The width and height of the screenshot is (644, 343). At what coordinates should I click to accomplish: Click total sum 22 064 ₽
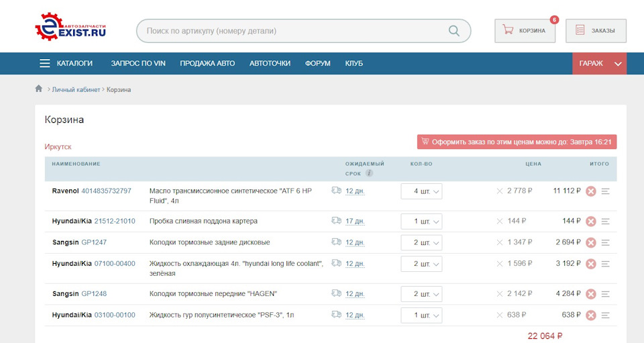pyautogui.click(x=545, y=336)
